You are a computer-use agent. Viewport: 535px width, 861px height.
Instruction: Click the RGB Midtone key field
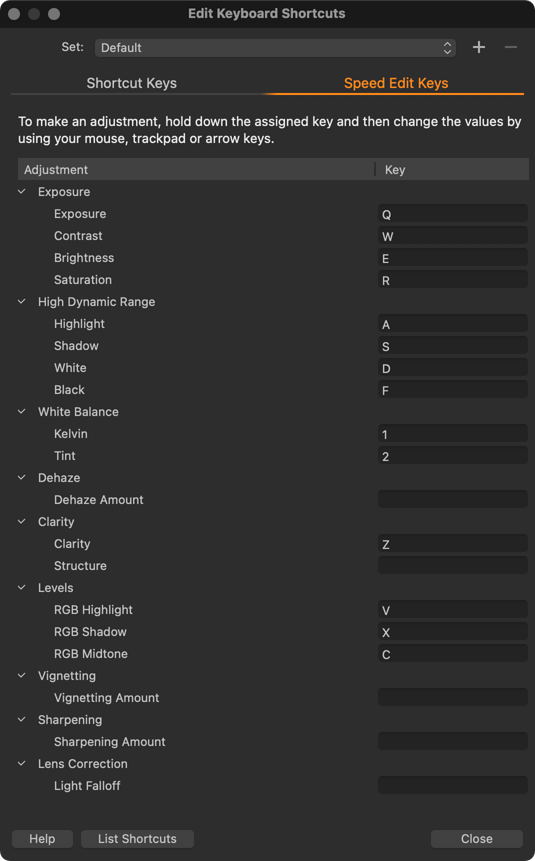pyautogui.click(x=453, y=654)
